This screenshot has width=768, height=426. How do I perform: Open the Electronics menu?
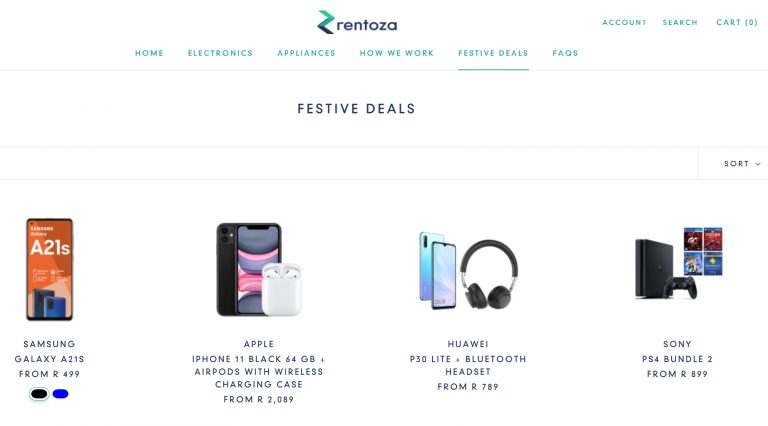[x=221, y=53]
